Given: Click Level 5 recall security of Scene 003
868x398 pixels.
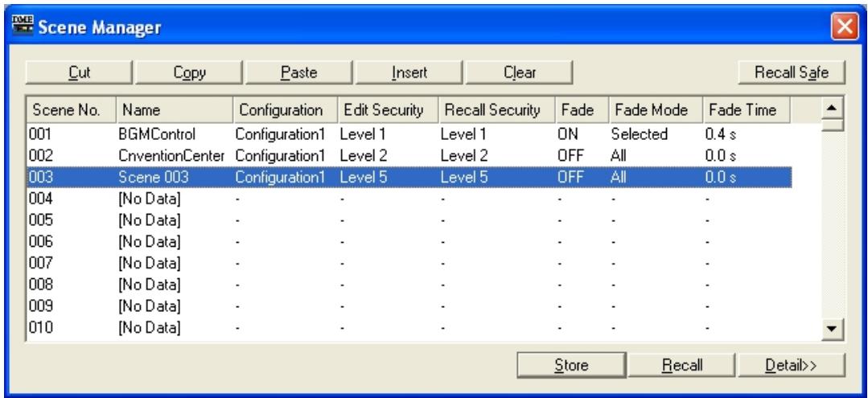Looking at the screenshot, I should click(464, 178).
